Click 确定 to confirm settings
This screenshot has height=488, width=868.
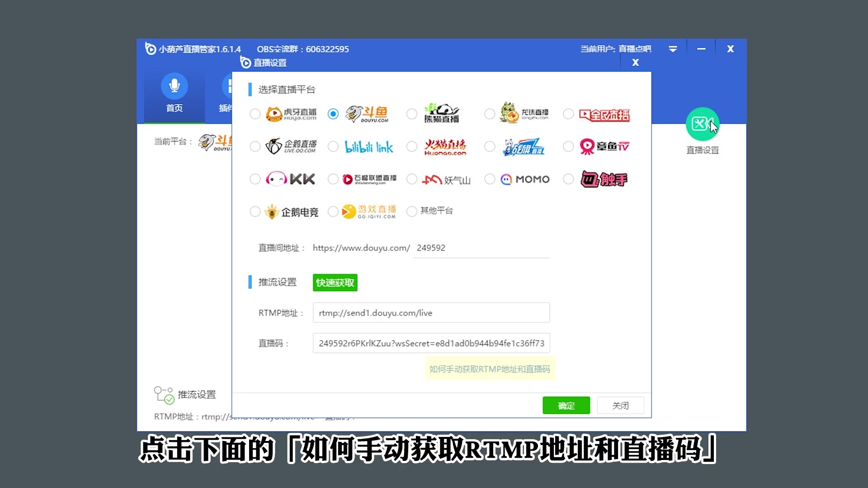click(566, 405)
